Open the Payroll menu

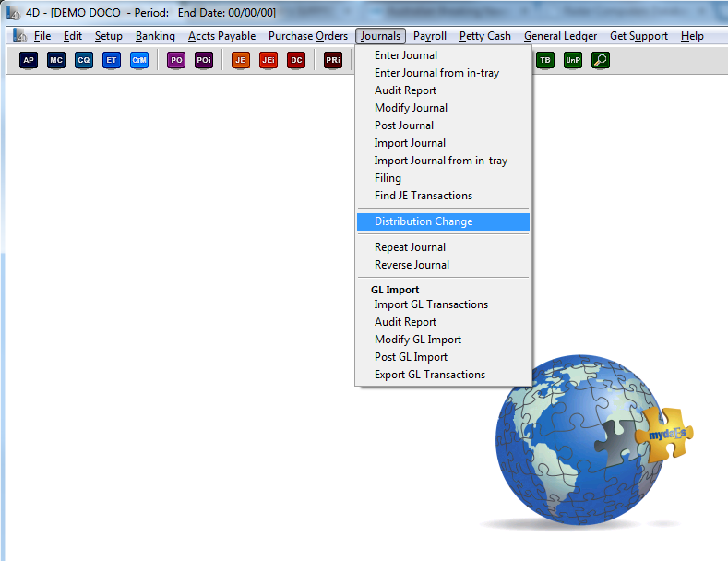tap(430, 36)
